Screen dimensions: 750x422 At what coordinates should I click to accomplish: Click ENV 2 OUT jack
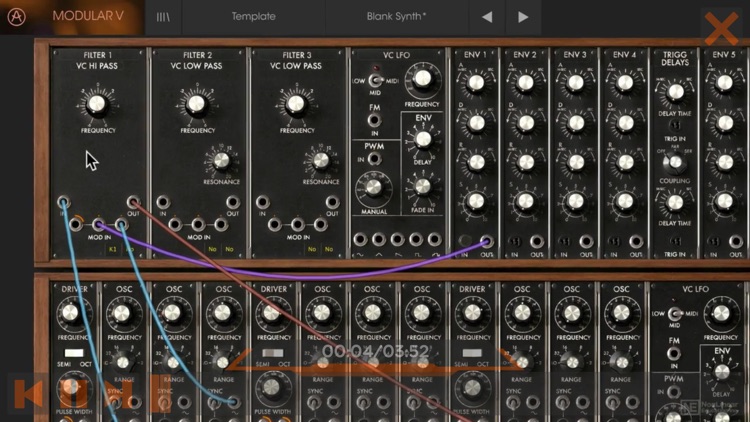click(537, 241)
